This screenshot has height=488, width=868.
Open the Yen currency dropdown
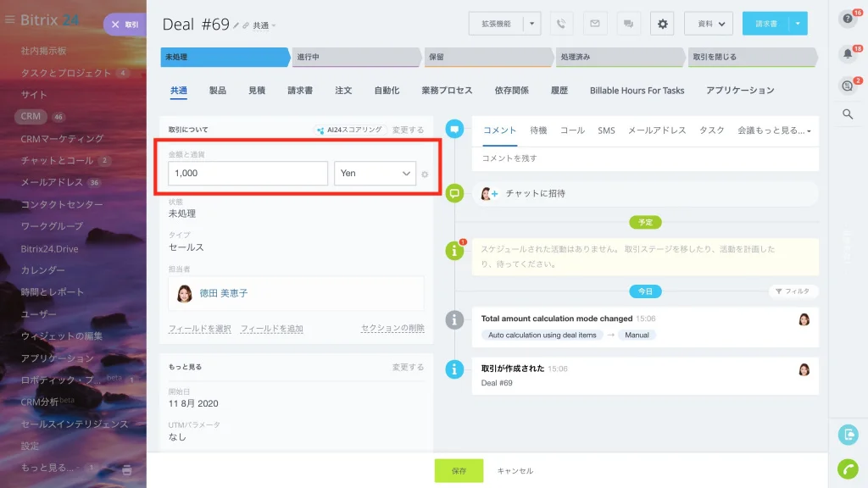click(375, 173)
